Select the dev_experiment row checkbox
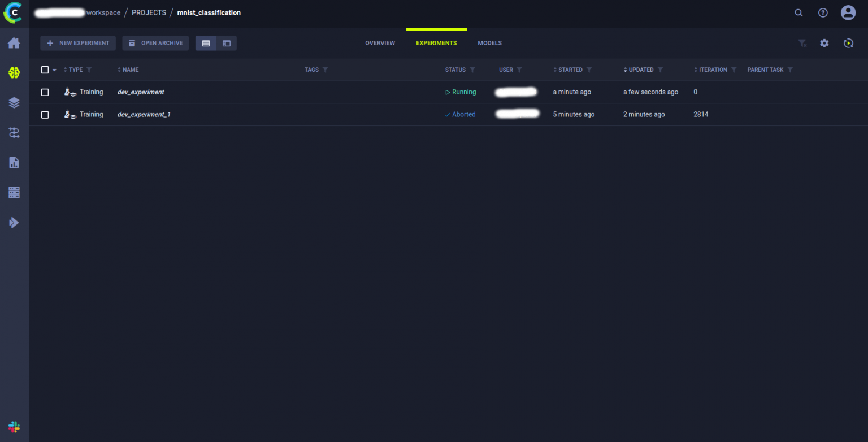Image resolution: width=868 pixels, height=442 pixels. [x=45, y=92]
